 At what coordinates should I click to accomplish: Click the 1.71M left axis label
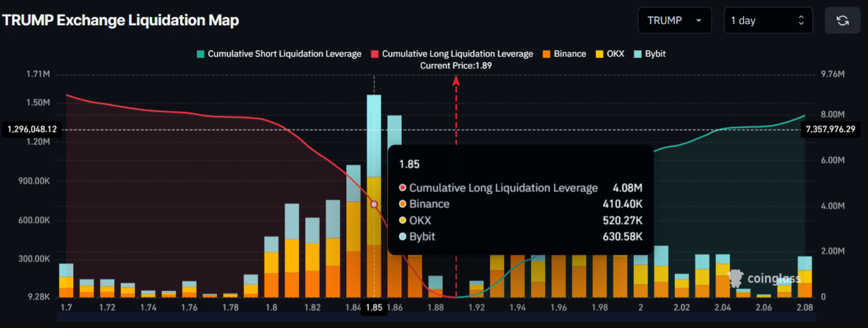[38, 74]
